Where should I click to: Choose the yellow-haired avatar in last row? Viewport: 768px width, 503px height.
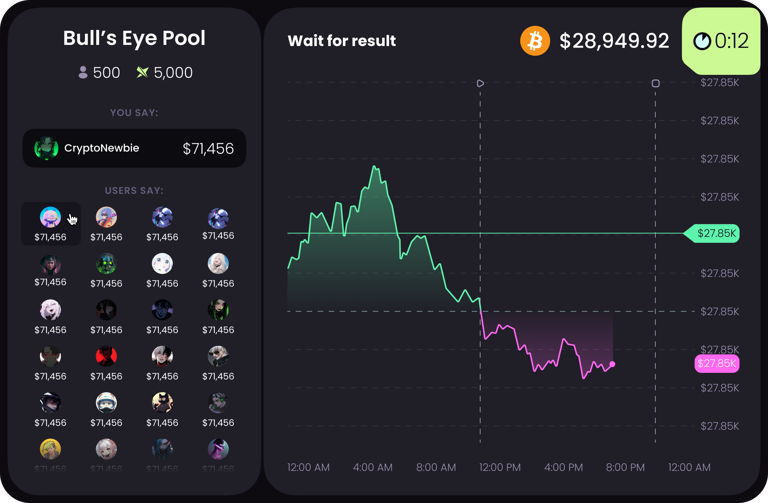50,449
